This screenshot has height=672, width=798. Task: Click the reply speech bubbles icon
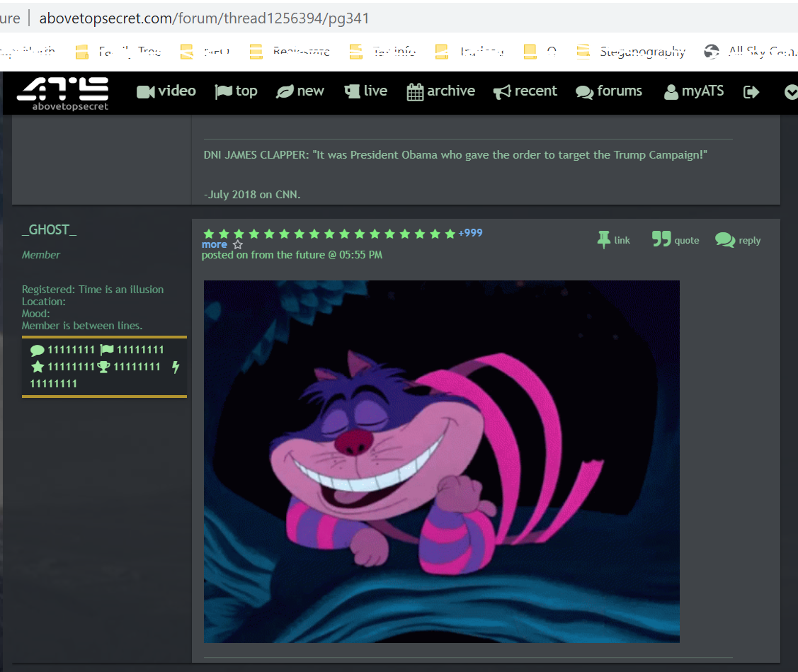[725, 240]
